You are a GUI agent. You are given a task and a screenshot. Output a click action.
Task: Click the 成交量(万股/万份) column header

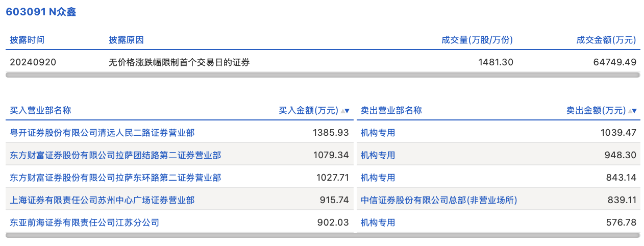pos(477,40)
